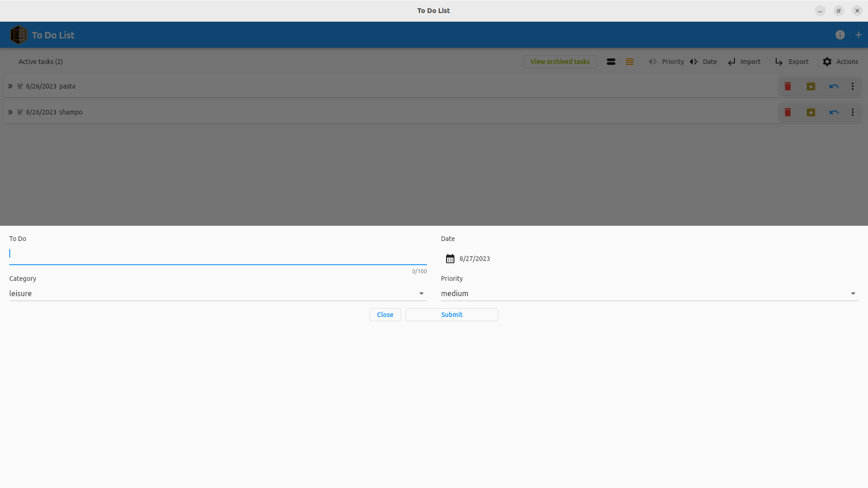Archive the shampo task
The width and height of the screenshot is (868, 488).
click(x=811, y=112)
